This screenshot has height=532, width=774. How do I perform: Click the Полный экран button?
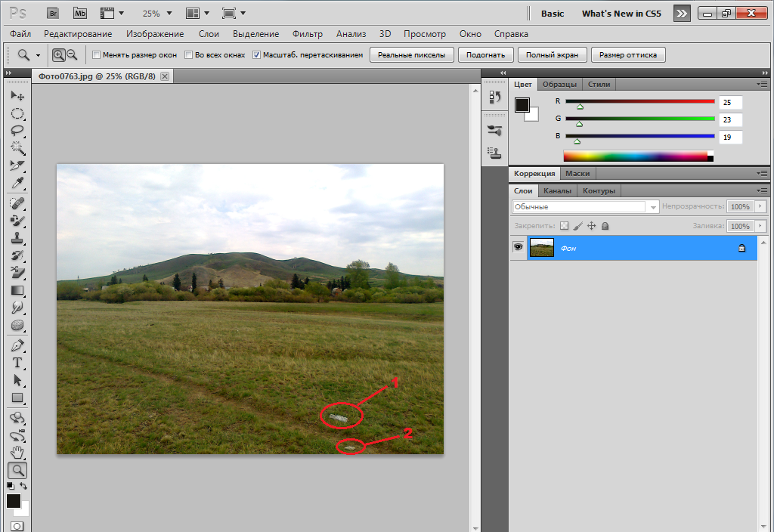coord(552,54)
